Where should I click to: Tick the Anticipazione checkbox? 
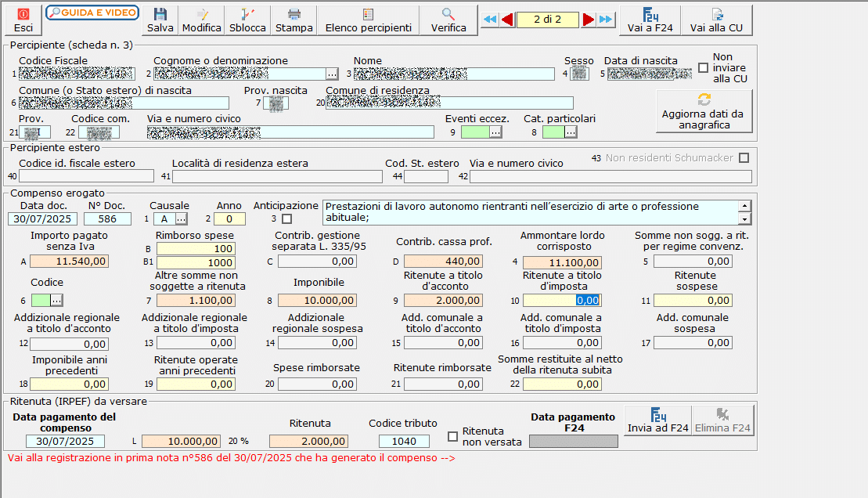pyautogui.click(x=286, y=218)
